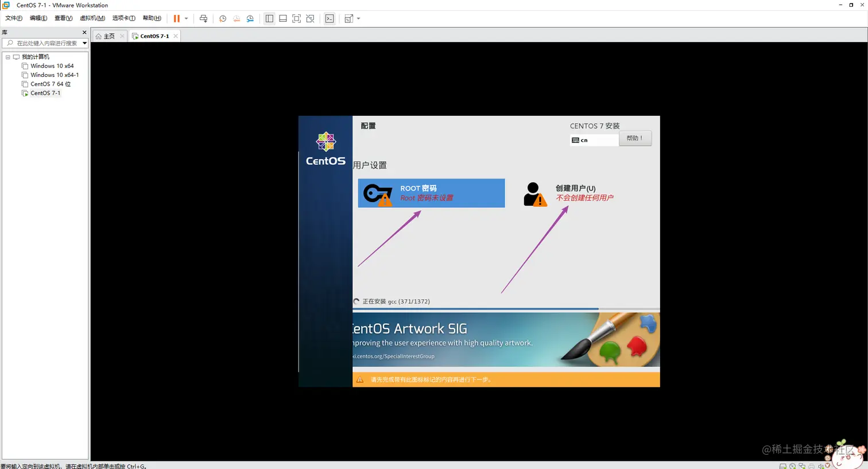The width and height of the screenshot is (868, 469).
Task: Click the 配置 heading in installer
Action: (368, 126)
